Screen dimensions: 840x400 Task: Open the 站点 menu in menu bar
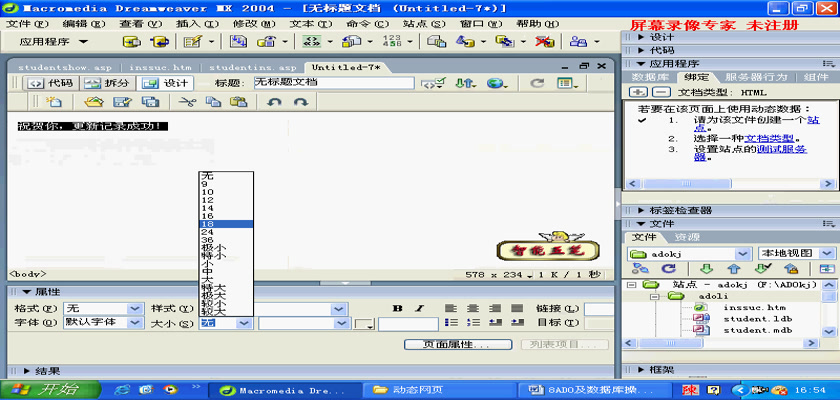(424, 24)
